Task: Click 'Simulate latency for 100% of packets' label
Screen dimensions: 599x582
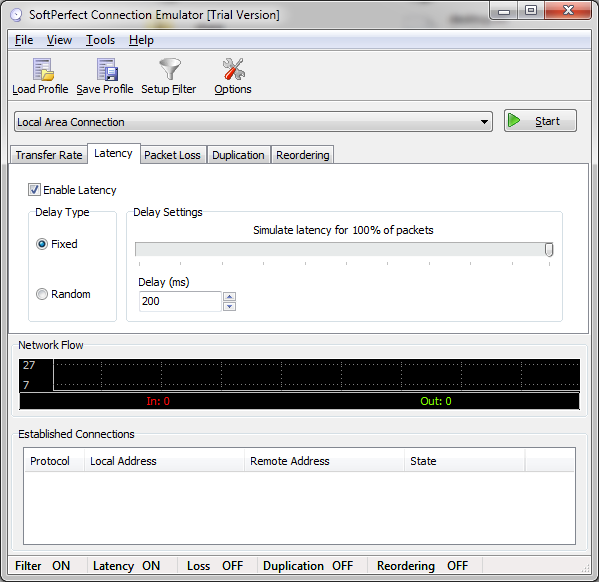Action: (343, 230)
